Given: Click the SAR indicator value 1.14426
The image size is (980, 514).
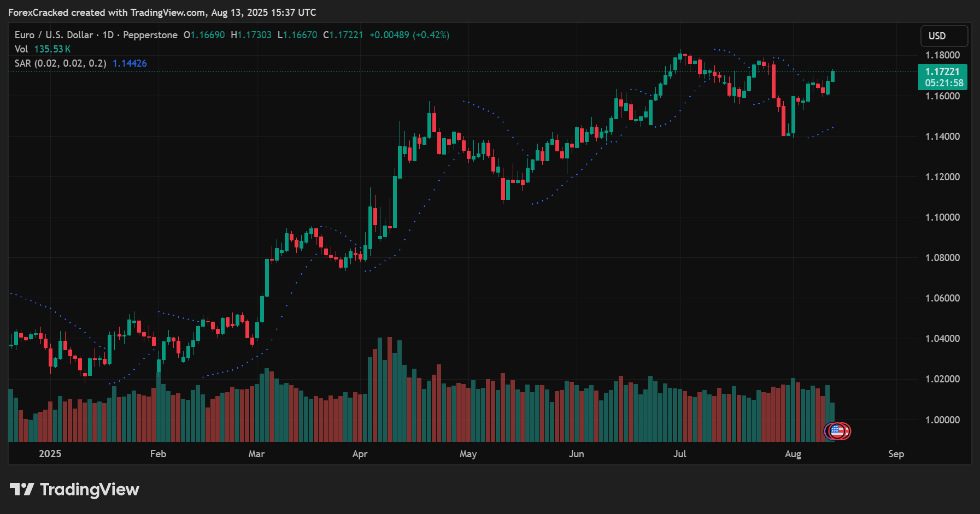Looking at the screenshot, I should [130, 63].
